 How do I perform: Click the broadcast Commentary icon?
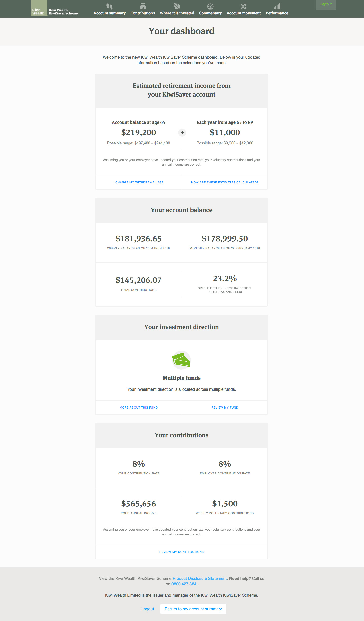tap(210, 6)
